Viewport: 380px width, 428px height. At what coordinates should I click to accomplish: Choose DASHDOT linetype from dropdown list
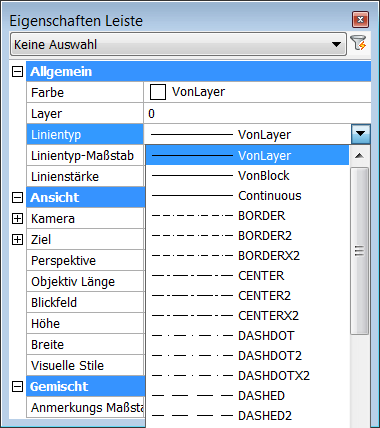coord(247,336)
